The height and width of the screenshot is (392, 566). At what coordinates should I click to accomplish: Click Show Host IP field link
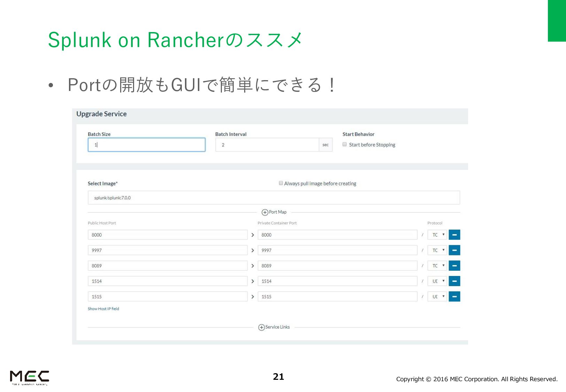103,309
